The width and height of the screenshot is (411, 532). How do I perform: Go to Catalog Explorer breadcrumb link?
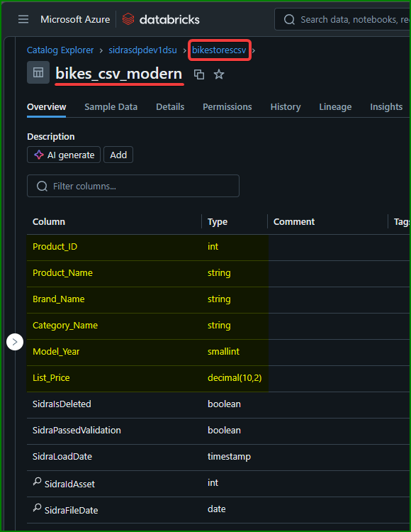60,50
